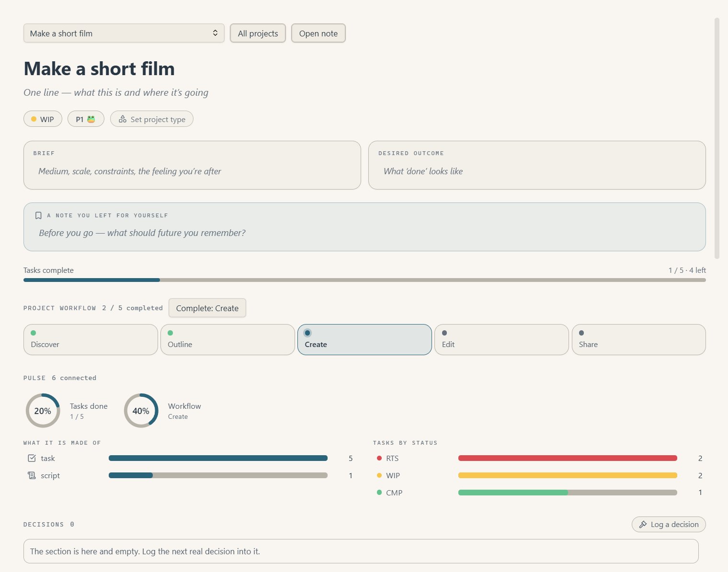Select the Discover workflow stage
This screenshot has height=572, width=728.
click(91, 340)
